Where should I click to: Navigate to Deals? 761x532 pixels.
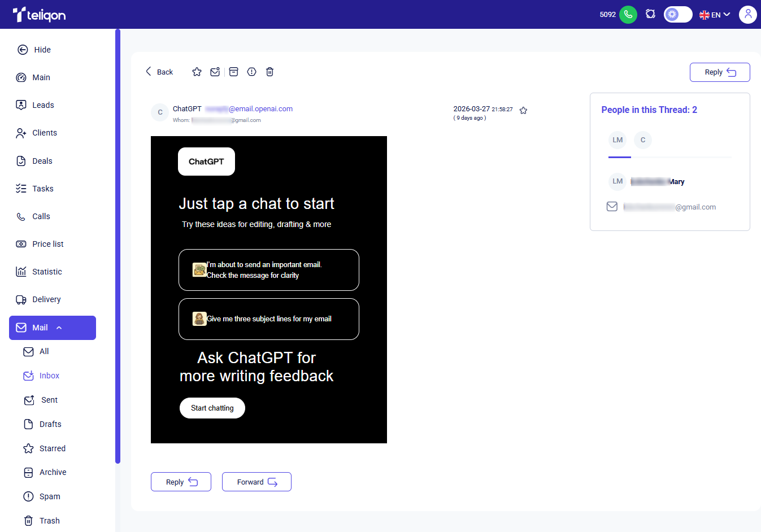(34, 161)
